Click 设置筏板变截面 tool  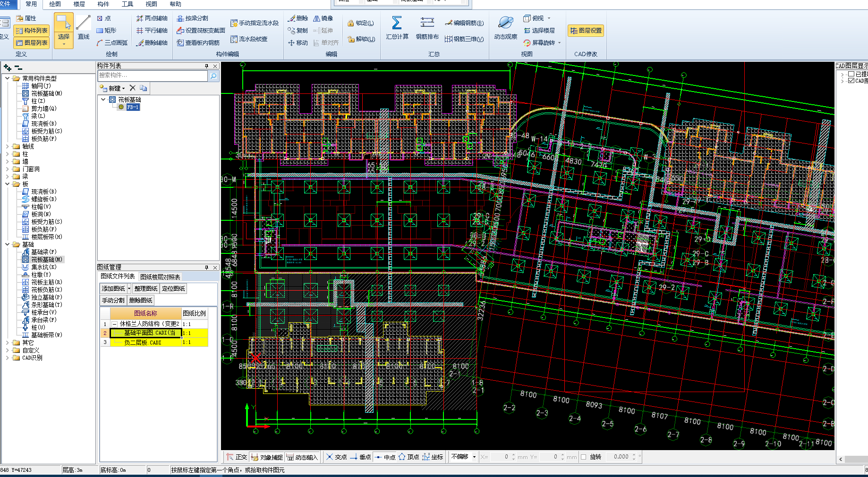(201, 31)
